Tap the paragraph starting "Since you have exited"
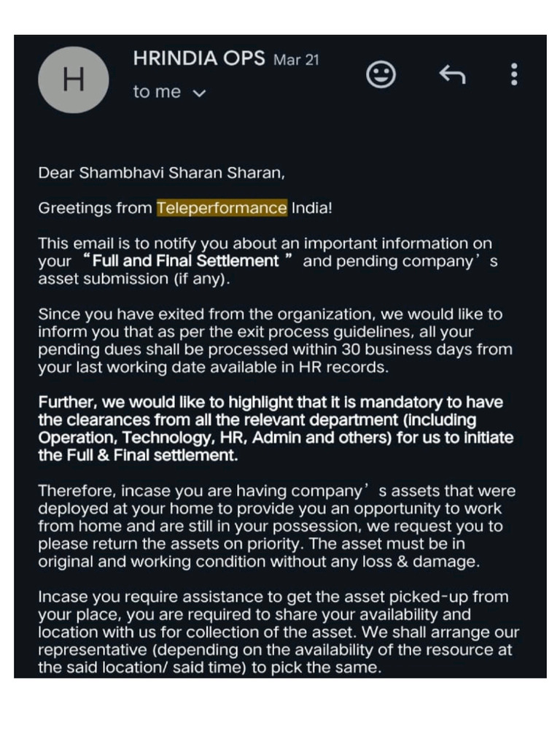Screen dimensions: 560x747 click(x=274, y=341)
